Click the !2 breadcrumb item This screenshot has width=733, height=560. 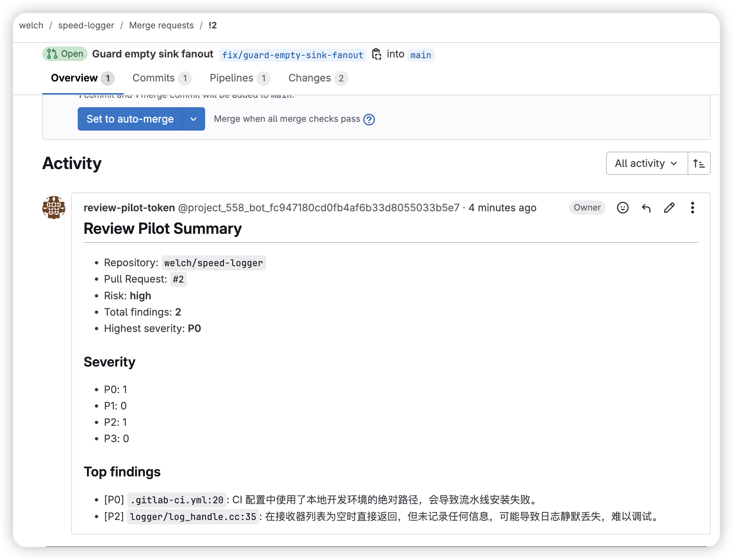pos(213,25)
